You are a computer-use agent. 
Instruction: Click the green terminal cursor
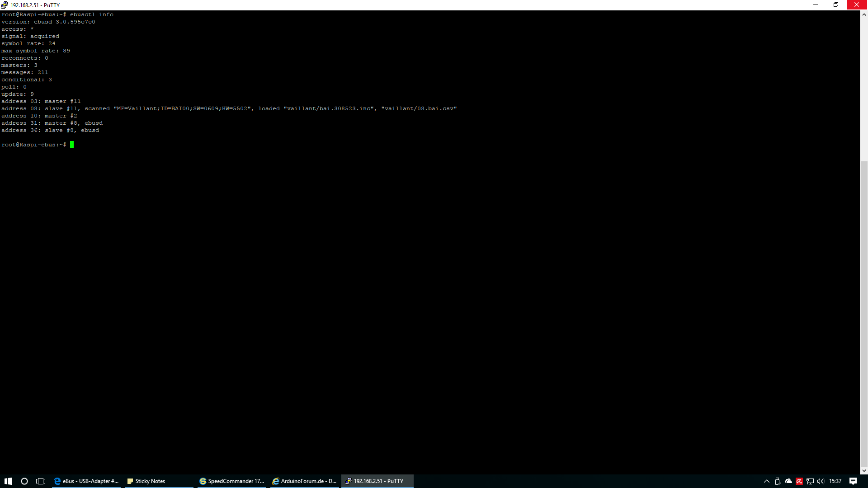click(72, 145)
